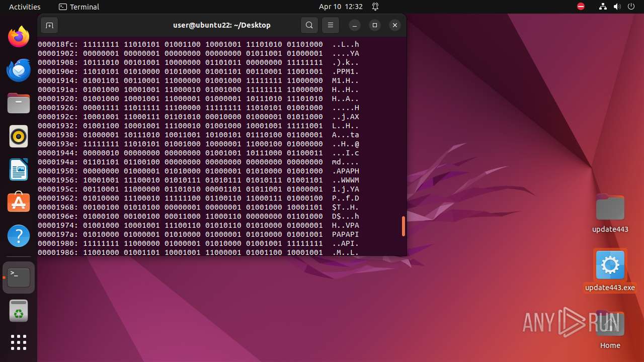Viewport: 644px width, 362px height.
Task: Open LibreOffice Writer from dock
Action: 19,170
